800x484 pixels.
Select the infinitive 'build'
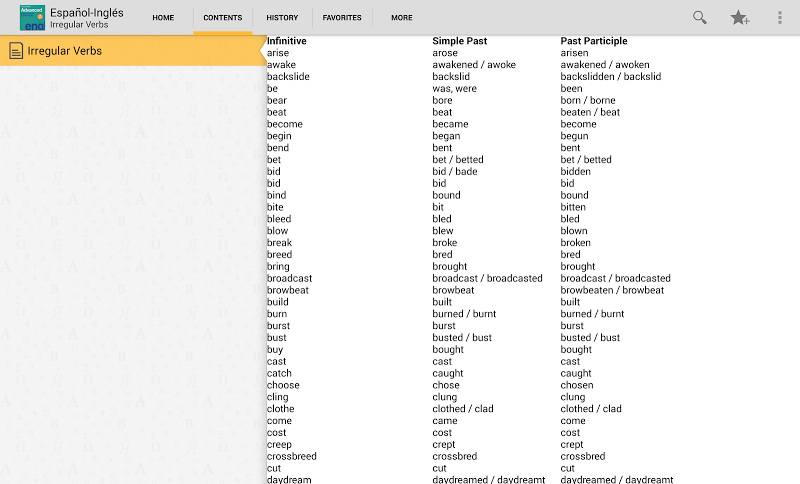tap(278, 302)
